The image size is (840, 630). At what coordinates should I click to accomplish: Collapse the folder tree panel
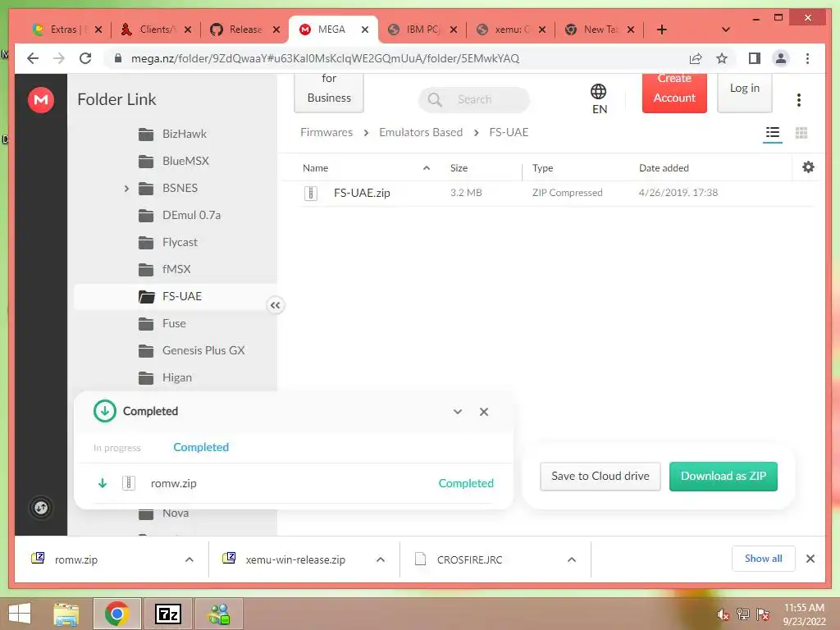point(275,305)
